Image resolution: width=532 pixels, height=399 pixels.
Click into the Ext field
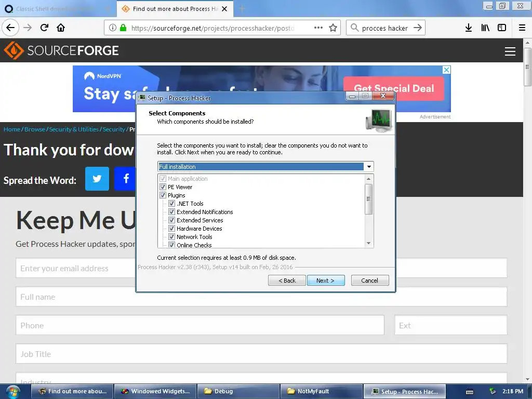point(451,325)
